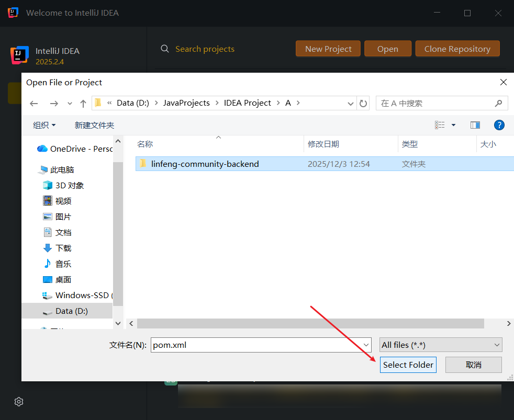This screenshot has width=514, height=420.
Task: Open 桌面 folder in sidebar
Action: [58, 279]
